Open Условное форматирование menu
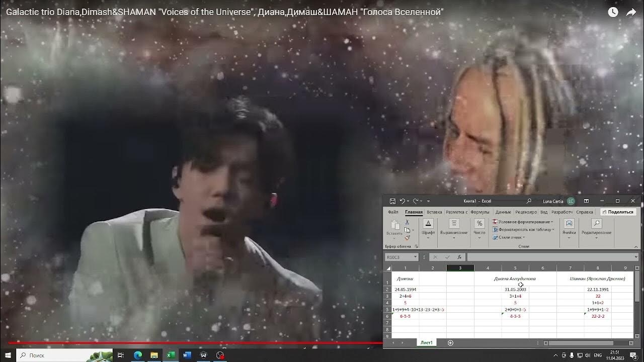The image size is (644, 362). pos(523,222)
